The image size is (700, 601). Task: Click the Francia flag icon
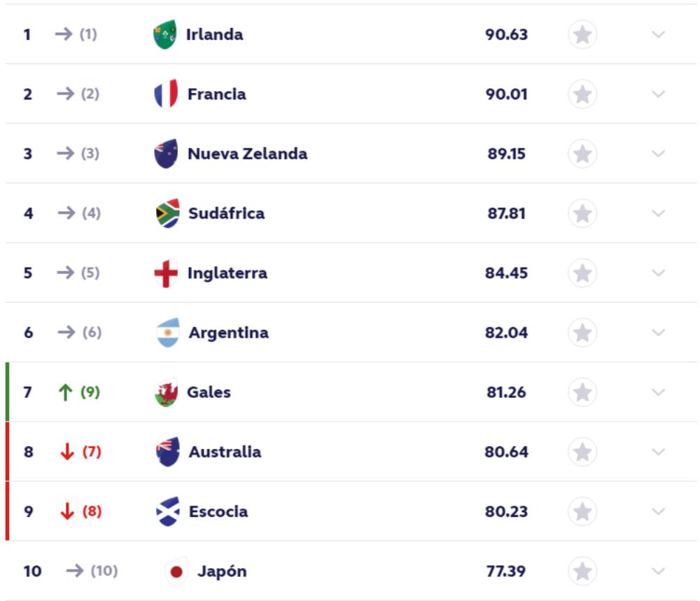point(166,94)
